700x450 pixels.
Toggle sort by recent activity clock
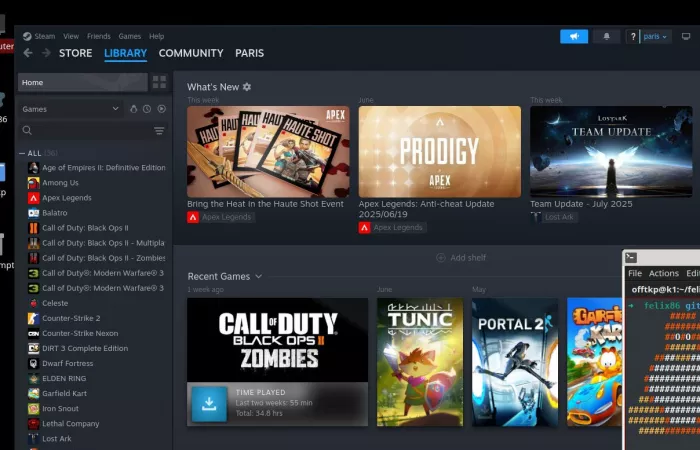147,109
